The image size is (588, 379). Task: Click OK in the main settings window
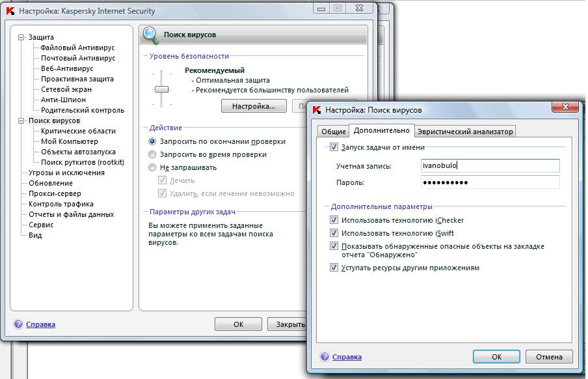[239, 324]
